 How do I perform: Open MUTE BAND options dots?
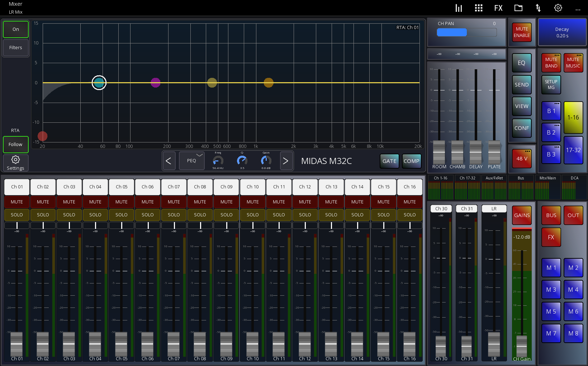pos(557,55)
